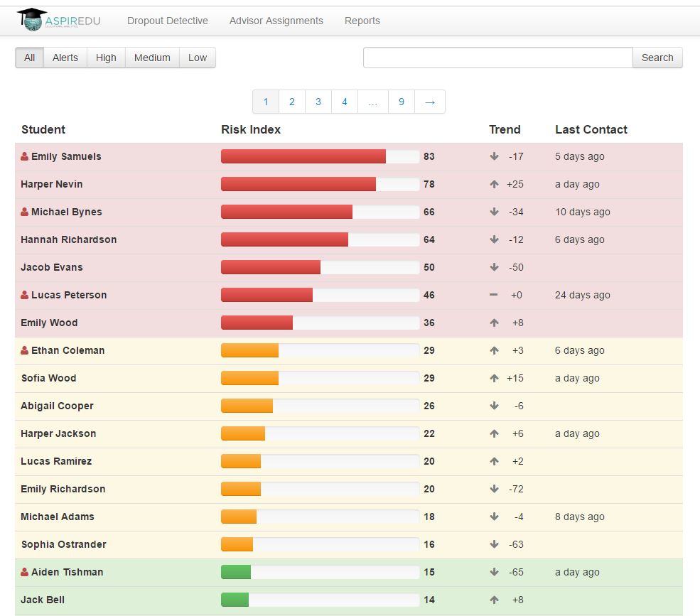
Task: Click into the student search field
Action: coord(497,58)
